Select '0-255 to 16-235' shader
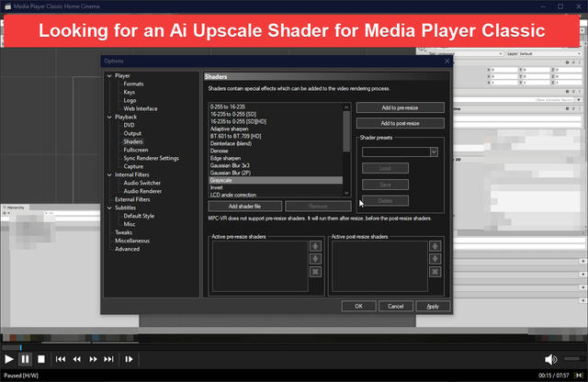 coord(276,107)
